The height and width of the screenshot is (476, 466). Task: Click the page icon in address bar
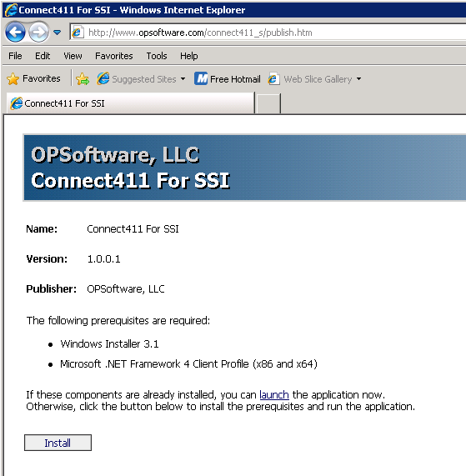[78, 33]
